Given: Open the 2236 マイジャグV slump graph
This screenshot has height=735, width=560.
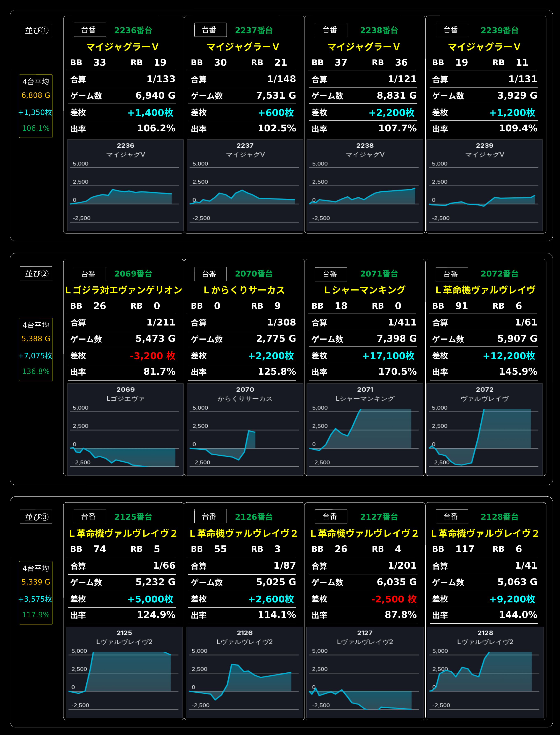Looking at the screenshot, I should pyautogui.click(x=125, y=185).
